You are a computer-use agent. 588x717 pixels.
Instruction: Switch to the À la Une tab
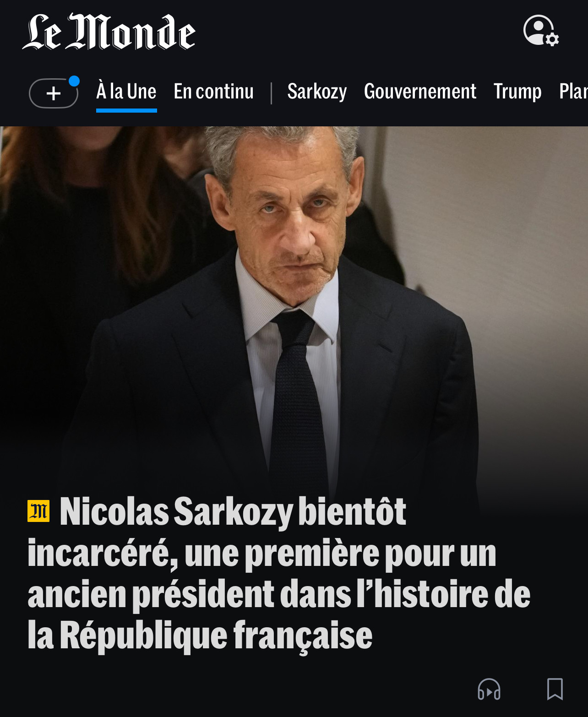(x=126, y=91)
